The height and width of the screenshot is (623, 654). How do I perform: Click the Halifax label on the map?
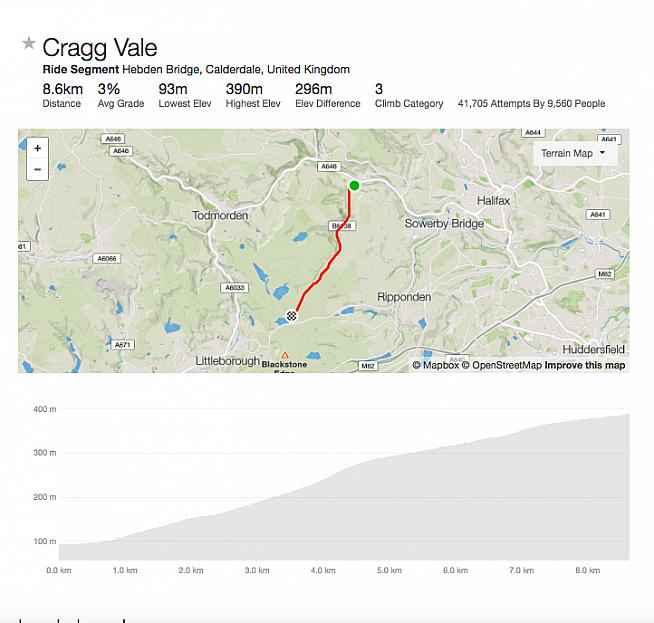(494, 201)
